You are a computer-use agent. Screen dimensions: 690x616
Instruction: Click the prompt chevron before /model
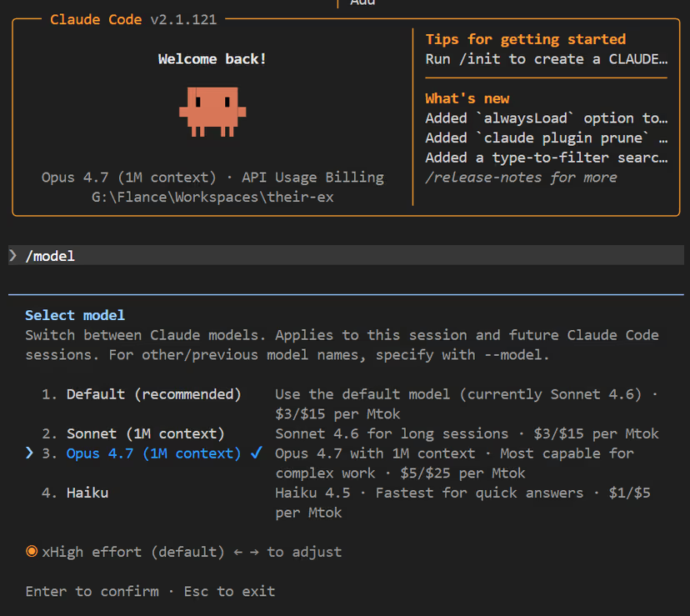13,255
